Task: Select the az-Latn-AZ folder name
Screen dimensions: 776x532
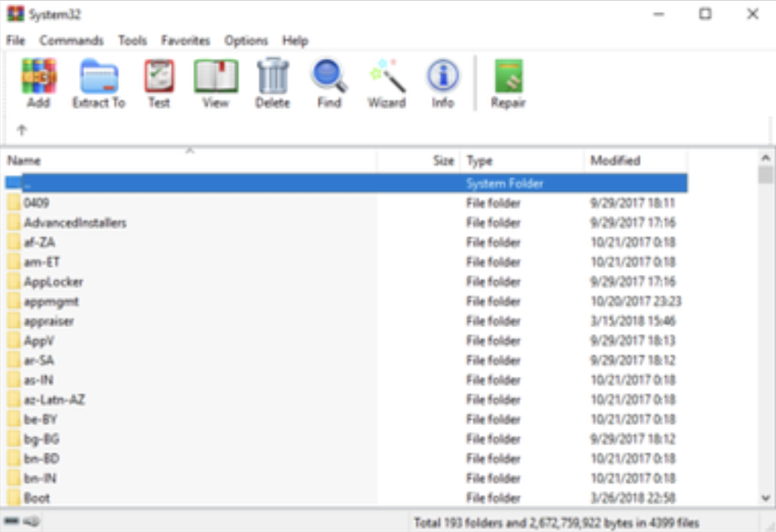Action: [x=54, y=399]
